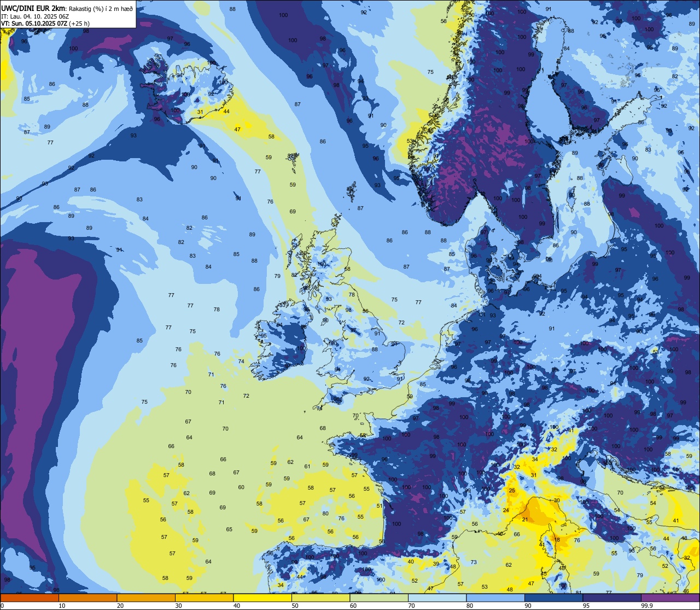This screenshot has width=700, height=610.
Task: Select the 30–40 legend color segment
Action: coord(204,597)
